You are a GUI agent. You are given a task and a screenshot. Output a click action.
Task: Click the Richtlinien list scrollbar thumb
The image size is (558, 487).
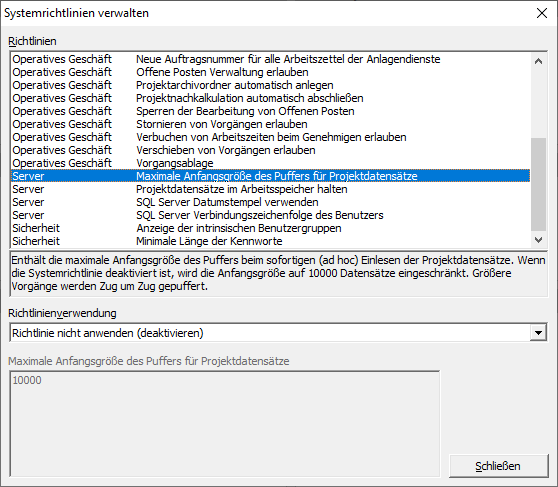point(538,184)
